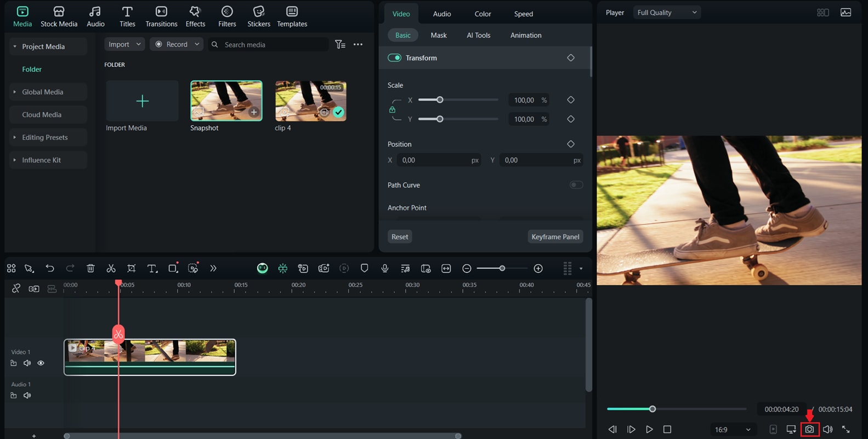This screenshot has width=868, height=439.
Task: Expand more timeline tools with double chevron
Action: click(x=213, y=268)
